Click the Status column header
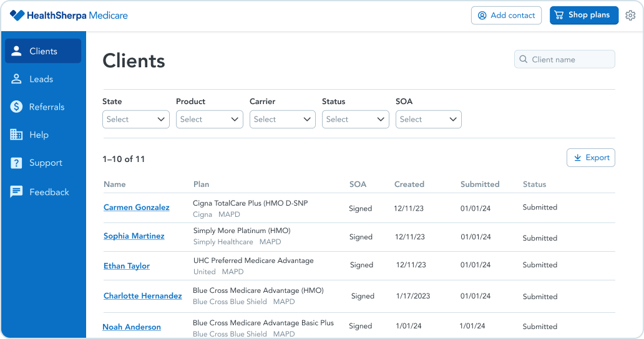The width and height of the screenshot is (644, 339). tap(534, 184)
